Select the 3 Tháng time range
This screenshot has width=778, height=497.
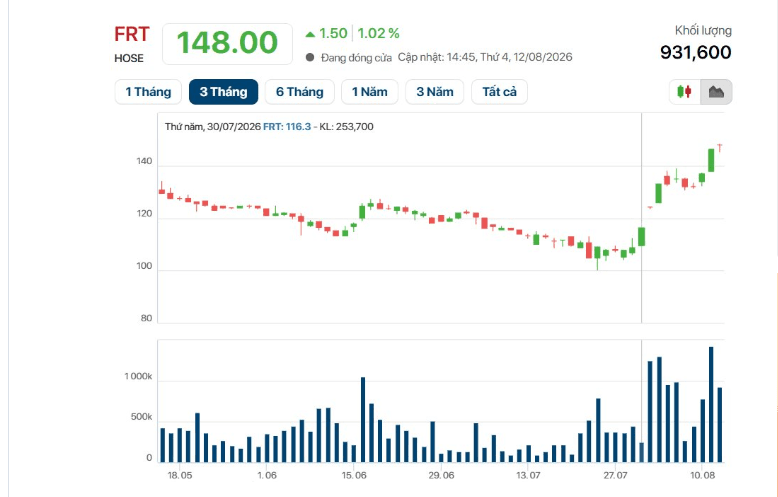[x=223, y=92]
